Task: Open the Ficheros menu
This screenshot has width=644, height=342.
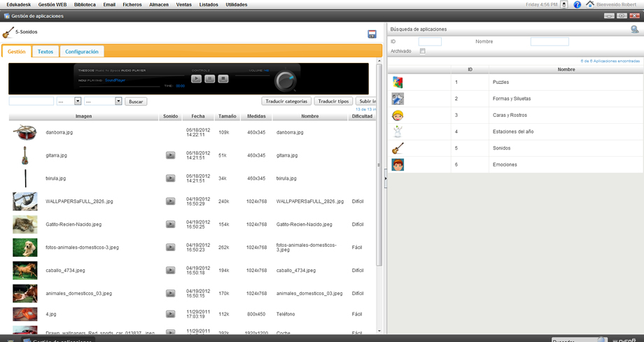Action: 132,4
